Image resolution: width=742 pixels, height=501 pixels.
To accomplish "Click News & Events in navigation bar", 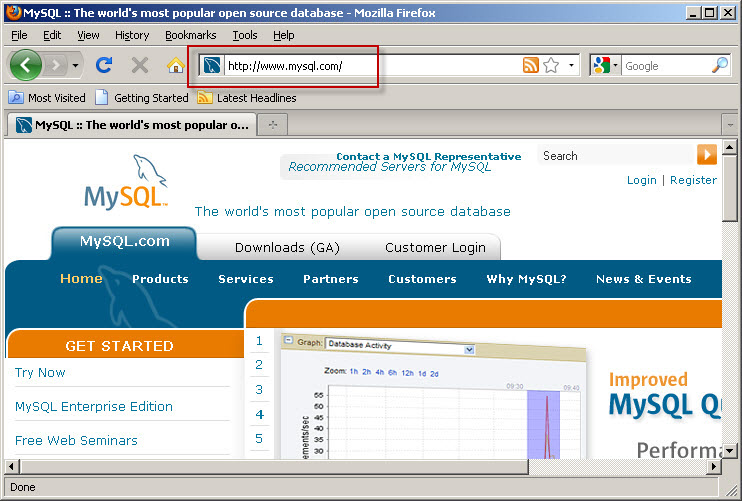I will pos(644,279).
